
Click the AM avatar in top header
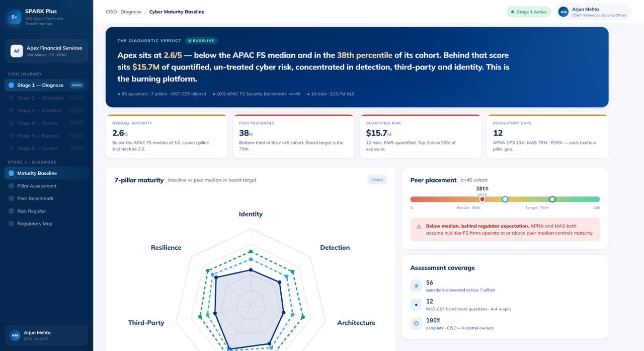point(563,12)
